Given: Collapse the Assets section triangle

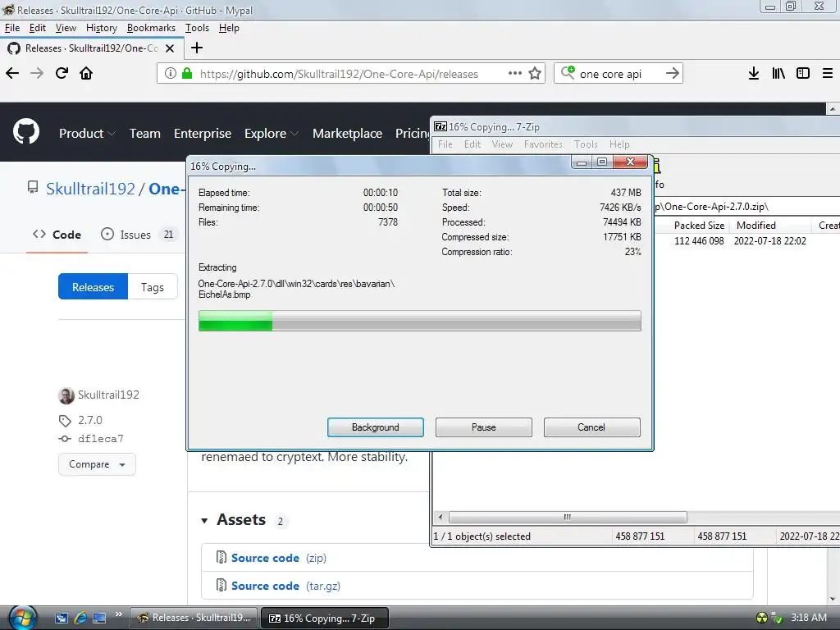Looking at the screenshot, I should coord(204,521).
